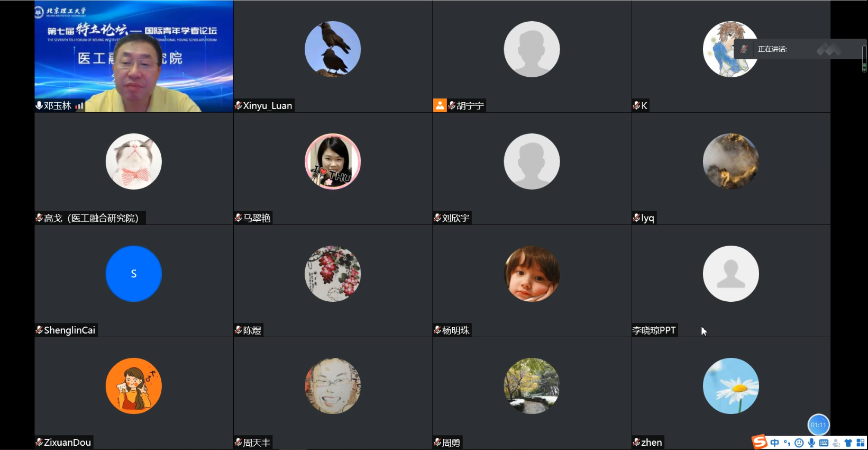This screenshot has width=868, height=450.
Task: Click the Sogou input method logo
Action: pos(760,442)
